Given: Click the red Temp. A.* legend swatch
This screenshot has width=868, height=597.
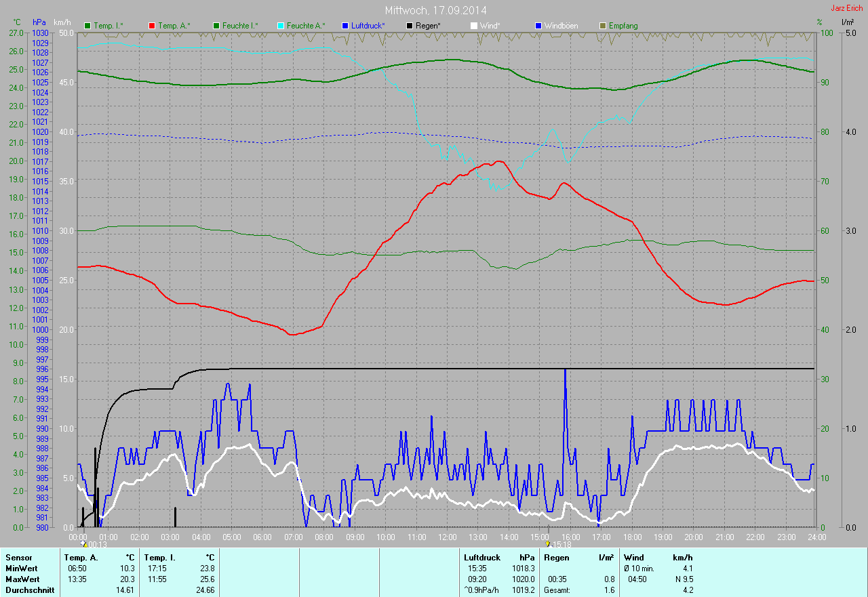Looking at the screenshot, I should pyautogui.click(x=151, y=26).
